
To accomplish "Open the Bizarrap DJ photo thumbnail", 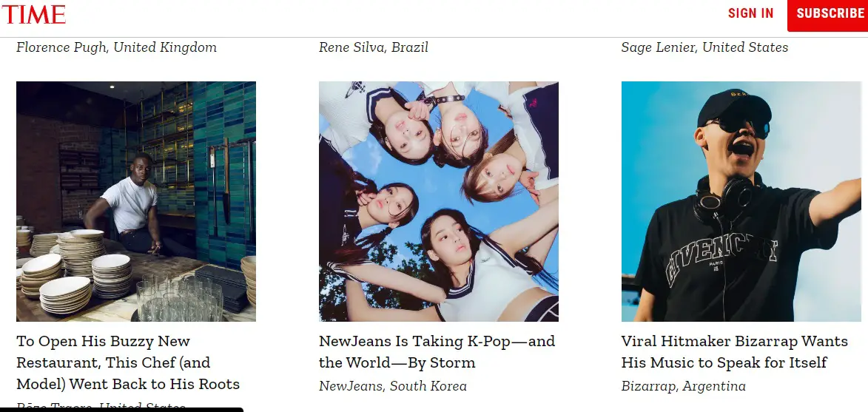I will coord(741,201).
